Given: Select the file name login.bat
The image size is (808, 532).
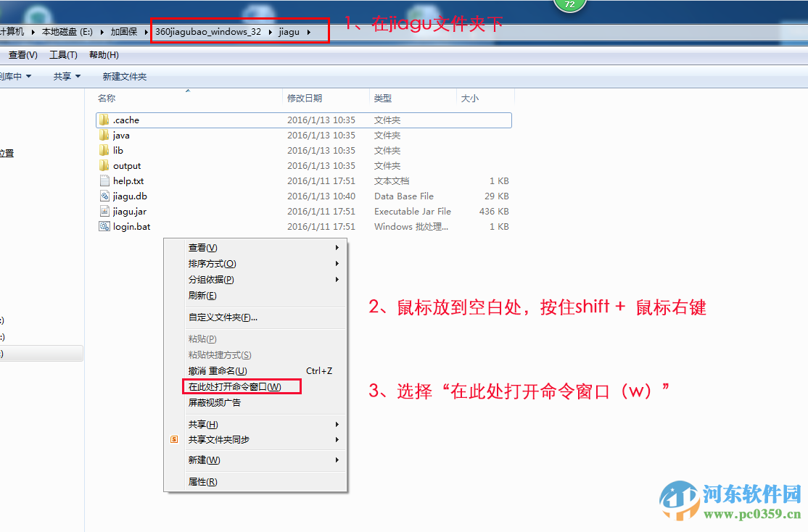Looking at the screenshot, I should (x=132, y=227).
